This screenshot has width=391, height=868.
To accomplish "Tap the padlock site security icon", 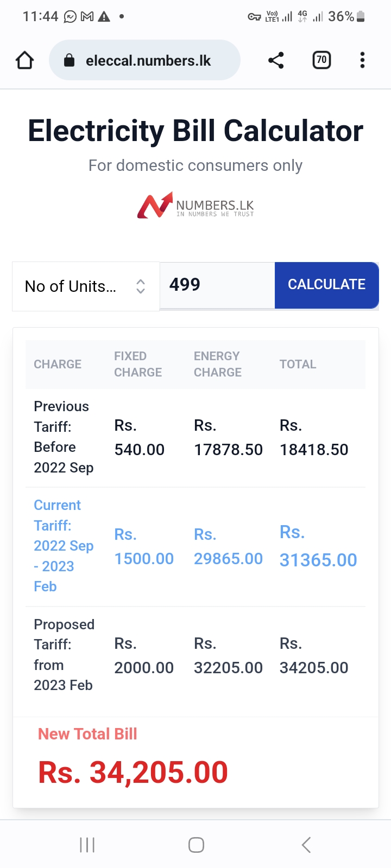I will tap(69, 60).
